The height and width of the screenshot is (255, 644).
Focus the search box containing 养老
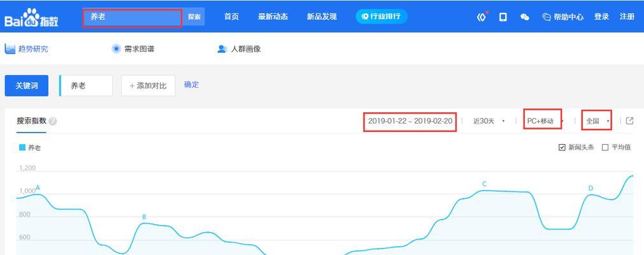tap(132, 18)
